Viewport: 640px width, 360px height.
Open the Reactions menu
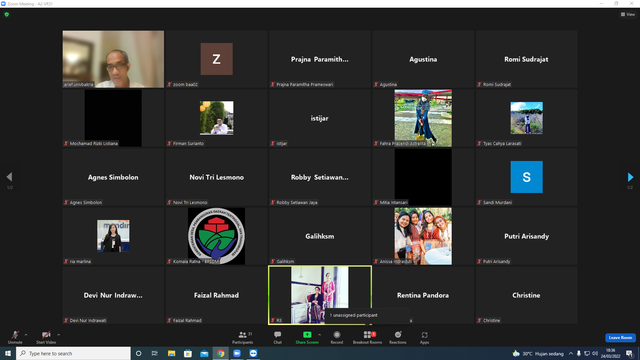398,337
